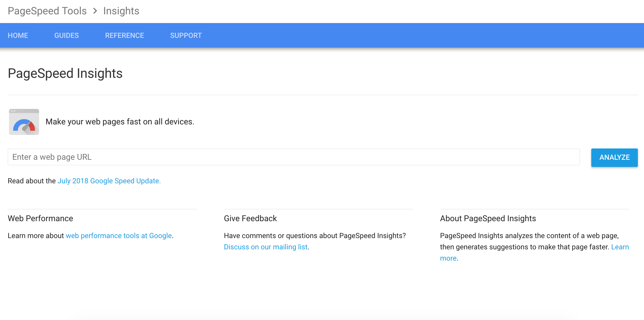Click the 'Have comments or questions' text

(x=315, y=236)
